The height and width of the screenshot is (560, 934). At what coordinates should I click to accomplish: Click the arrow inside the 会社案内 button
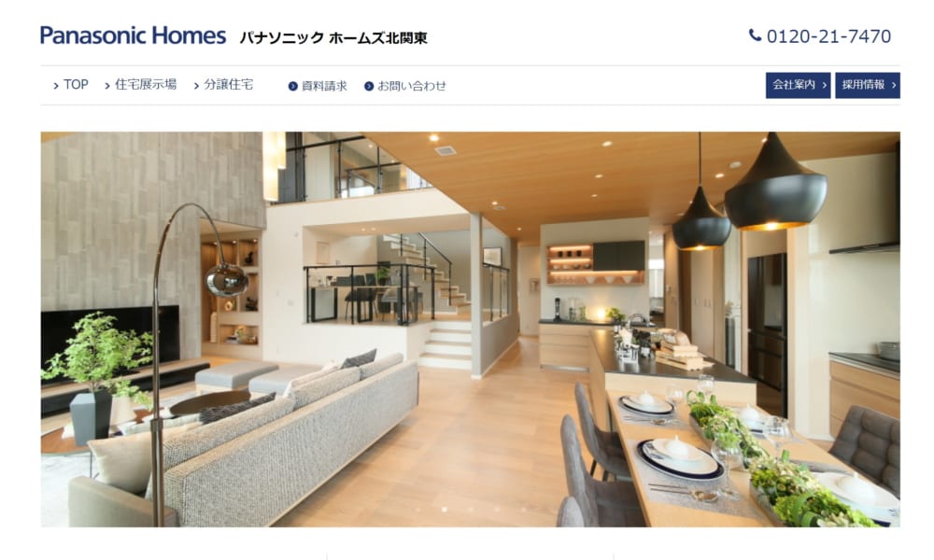(824, 85)
